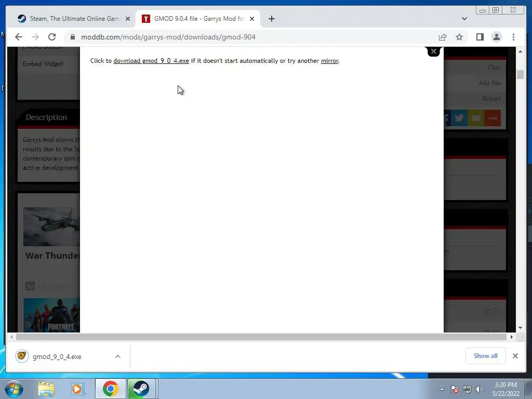The image size is (532, 399).
Task: Open the Chrome profile avatar
Action: pyautogui.click(x=496, y=37)
